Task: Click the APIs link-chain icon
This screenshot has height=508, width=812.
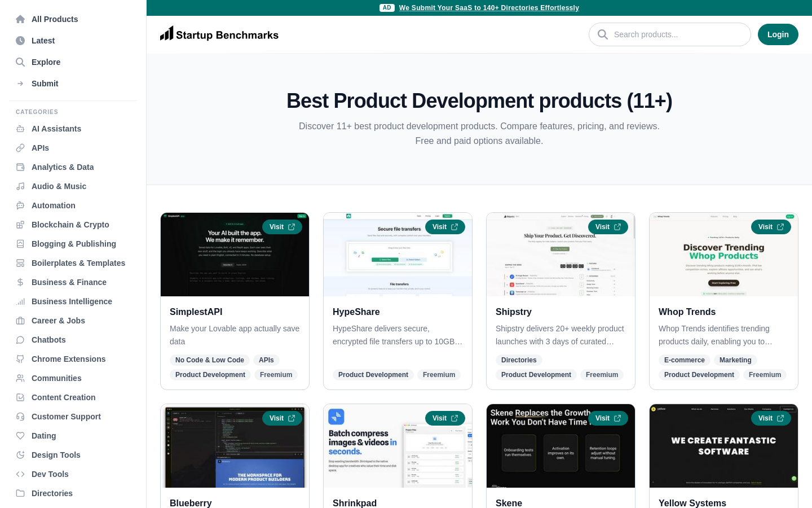Action: click(x=20, y=148)
